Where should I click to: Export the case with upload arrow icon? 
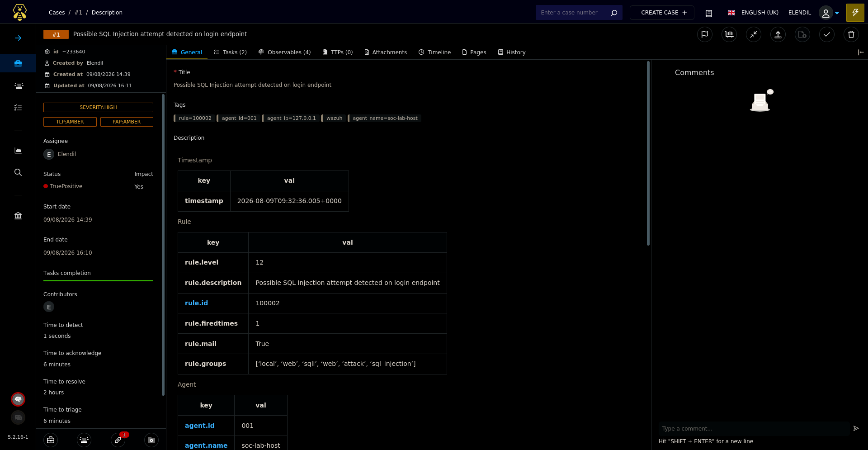pos(778,34)
